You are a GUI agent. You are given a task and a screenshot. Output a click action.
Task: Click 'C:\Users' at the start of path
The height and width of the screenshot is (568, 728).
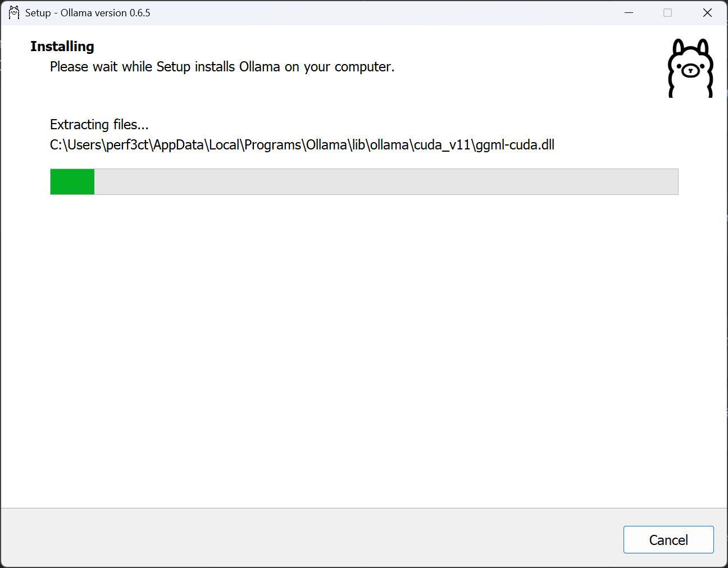(75, 145)
